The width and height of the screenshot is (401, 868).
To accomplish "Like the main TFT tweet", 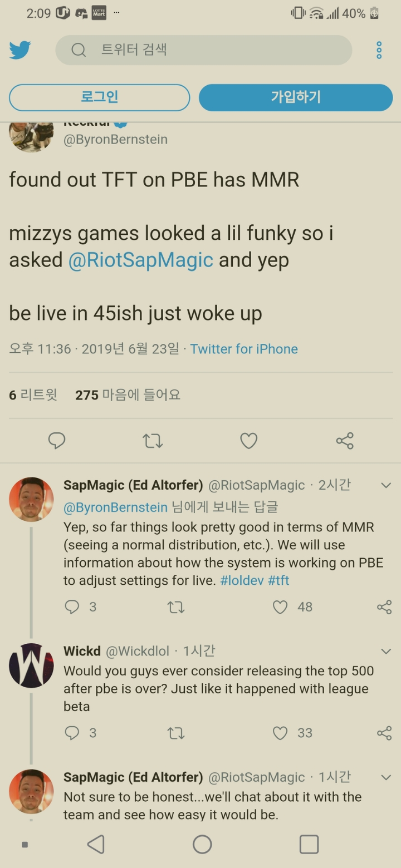I will click(x=248, y=441).
